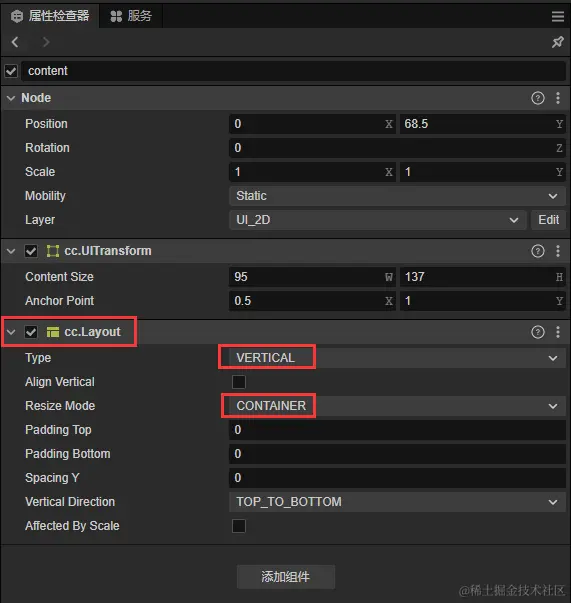Click the 'Scale' property label
Viewport: 571px width, 603px height.
click(x=40, y=172)
